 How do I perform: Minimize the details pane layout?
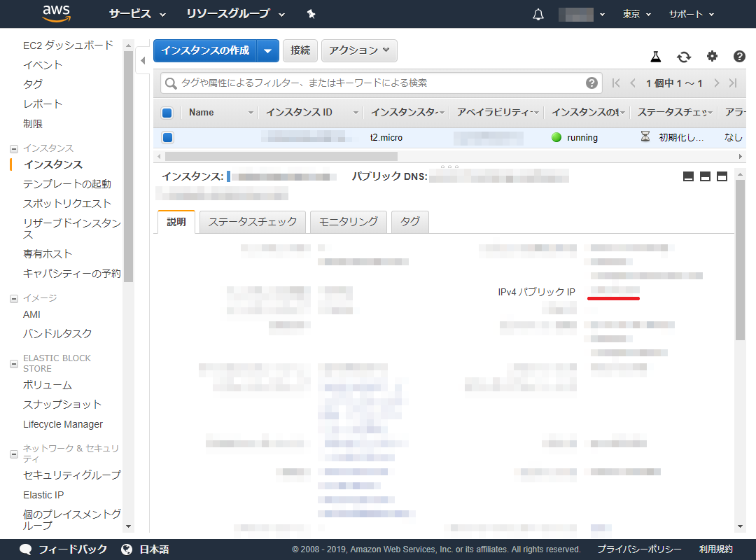point(689,176)
